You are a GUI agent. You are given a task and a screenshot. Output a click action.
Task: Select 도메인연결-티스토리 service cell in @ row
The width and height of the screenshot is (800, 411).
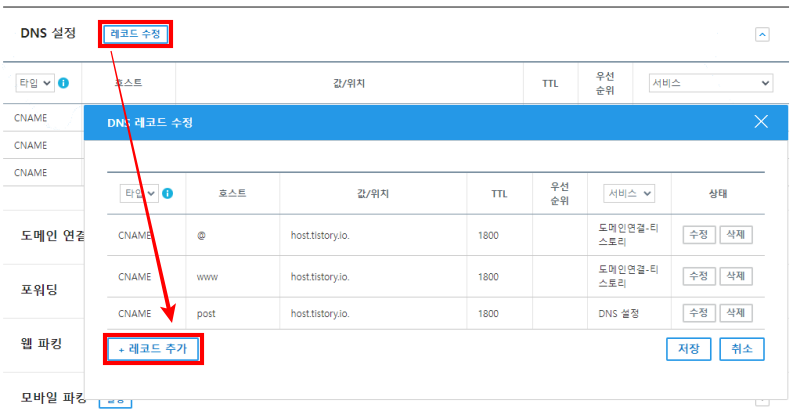[x=628, y=235]
